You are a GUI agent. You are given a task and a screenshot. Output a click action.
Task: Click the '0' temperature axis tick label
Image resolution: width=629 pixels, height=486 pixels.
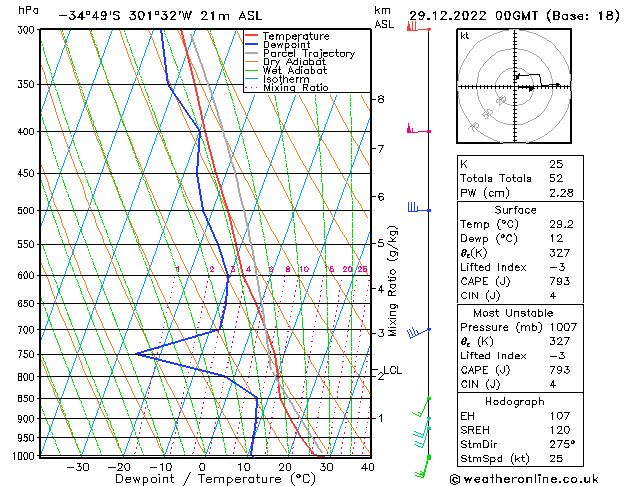[202, 467]
